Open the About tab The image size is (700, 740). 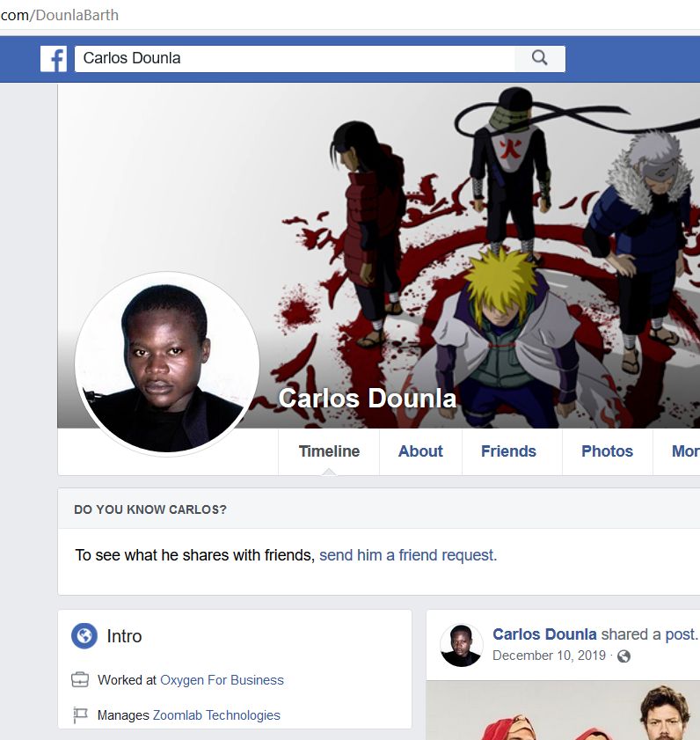click(420, 451)
